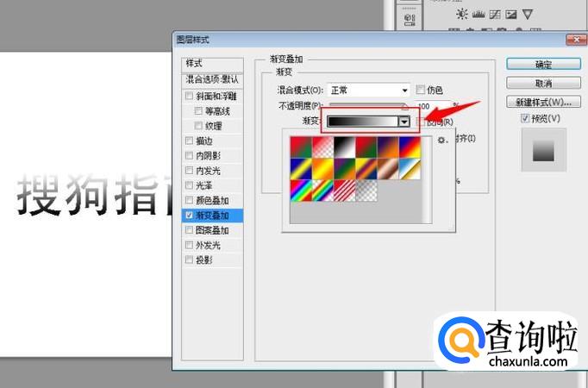Collapse gradient picker with its dropdown arrow
588x388 pixels.
403,122
